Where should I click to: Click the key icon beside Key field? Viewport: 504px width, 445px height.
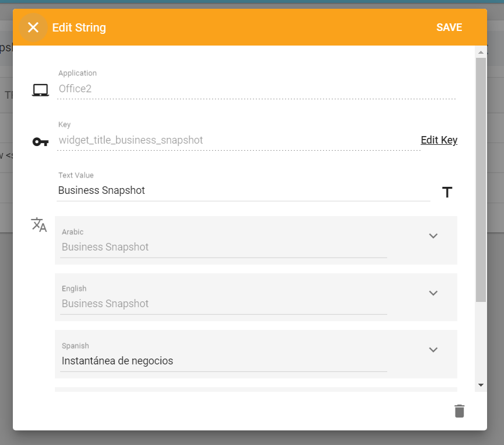tap(40, 141)
